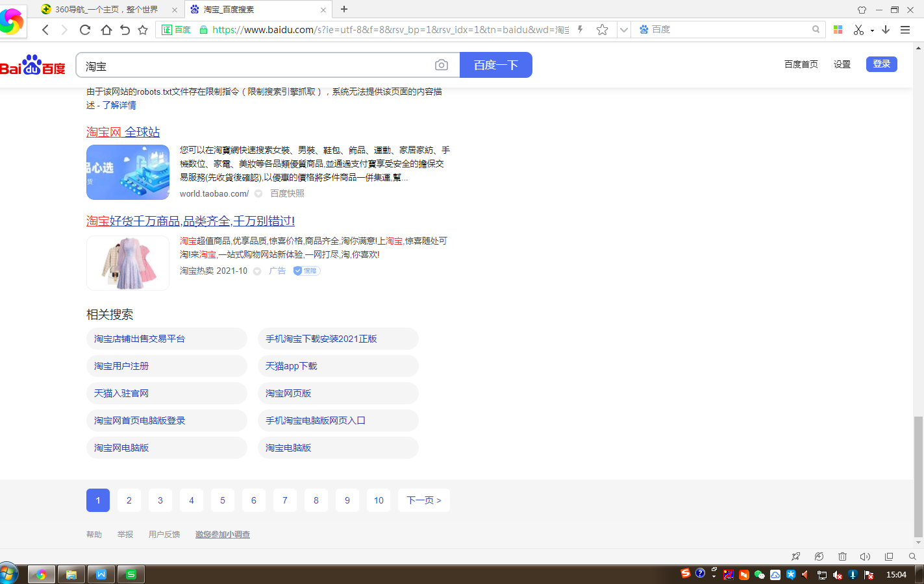This screenshot has height=584, width=924.
Task: Open the 百度快照 link
Action: click(x=287, y=193)
